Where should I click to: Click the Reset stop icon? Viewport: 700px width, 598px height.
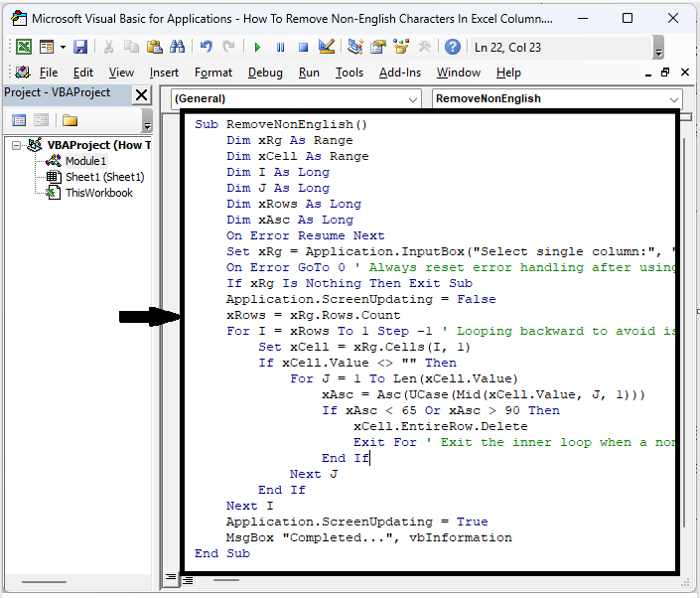pos(303,47)
